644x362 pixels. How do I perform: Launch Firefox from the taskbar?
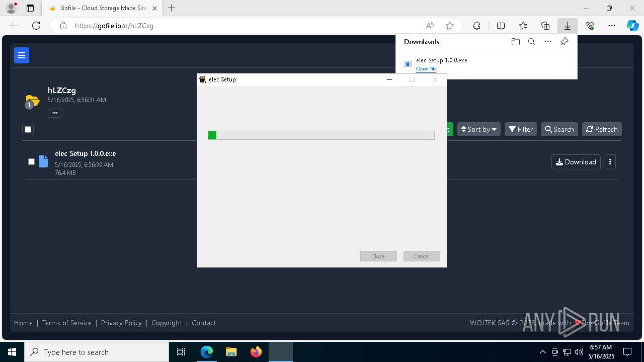(256, 352)
